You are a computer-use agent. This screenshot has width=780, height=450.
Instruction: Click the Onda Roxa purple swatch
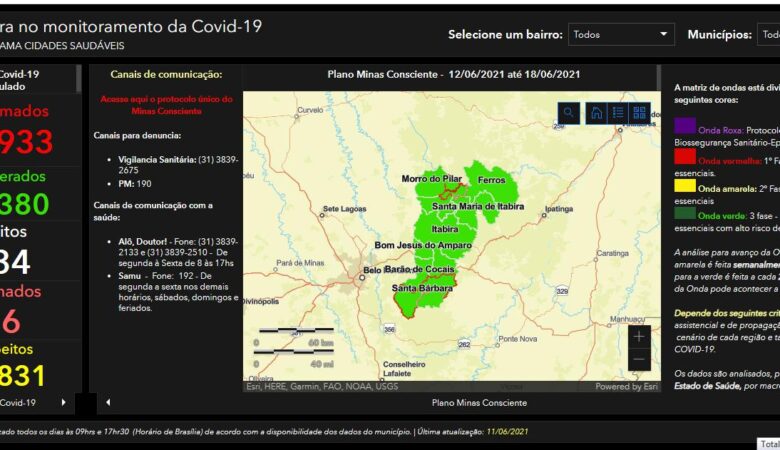685,126
